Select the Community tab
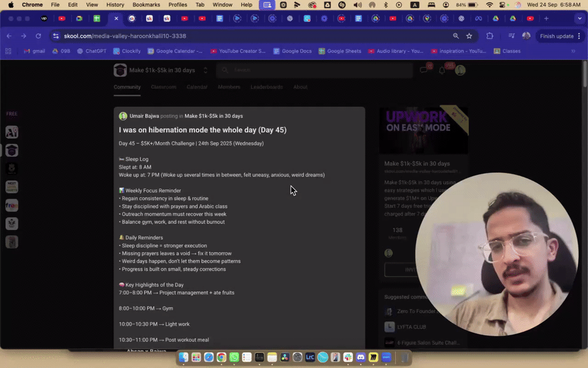This screenshot has height=368, width=588. [127, 87]
